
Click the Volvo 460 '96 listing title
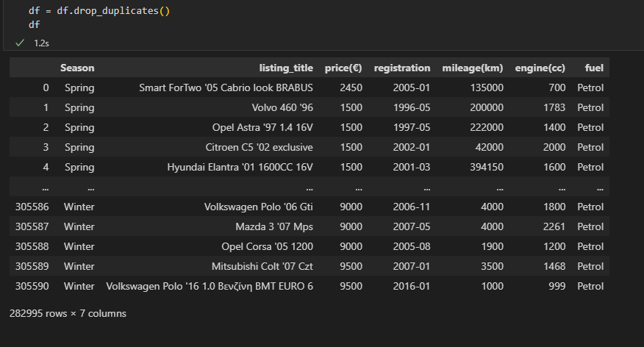282,107
